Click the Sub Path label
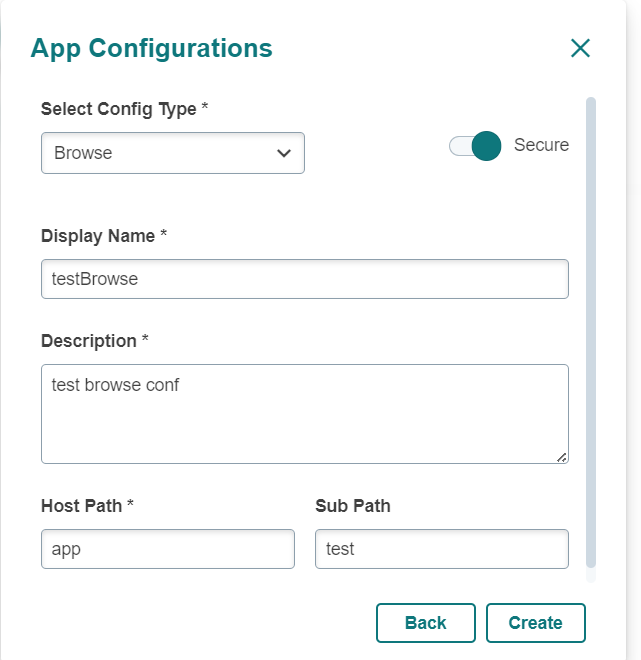 (352, 506)
